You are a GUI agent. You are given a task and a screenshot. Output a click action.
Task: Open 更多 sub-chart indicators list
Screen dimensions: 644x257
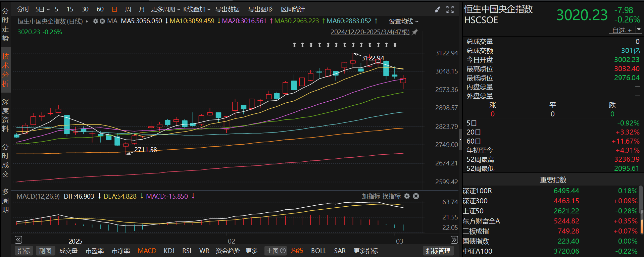point(252,251)
